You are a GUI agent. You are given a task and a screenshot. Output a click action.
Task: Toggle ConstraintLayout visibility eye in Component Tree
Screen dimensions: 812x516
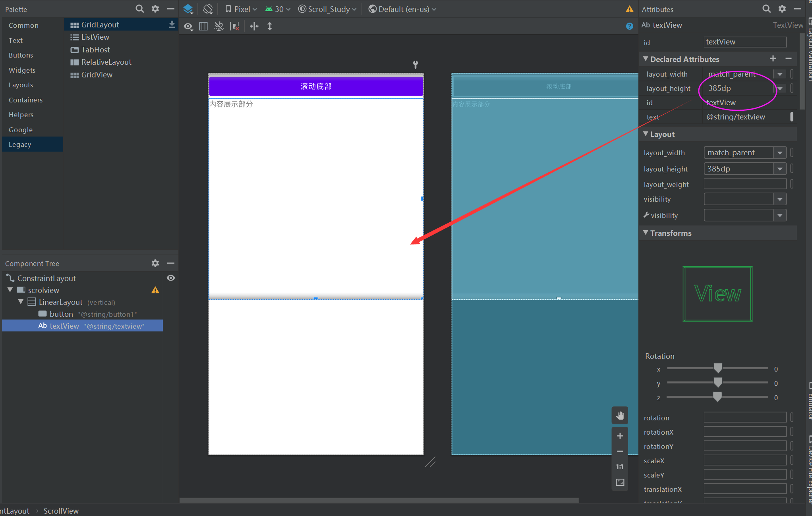(171, 278)
